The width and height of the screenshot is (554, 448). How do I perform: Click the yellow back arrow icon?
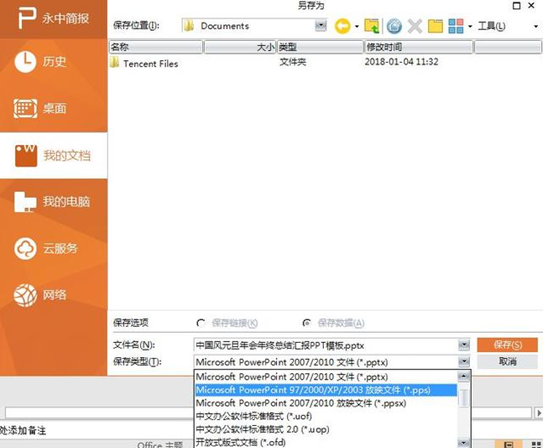pyautogui.click(x=342, y=26)
